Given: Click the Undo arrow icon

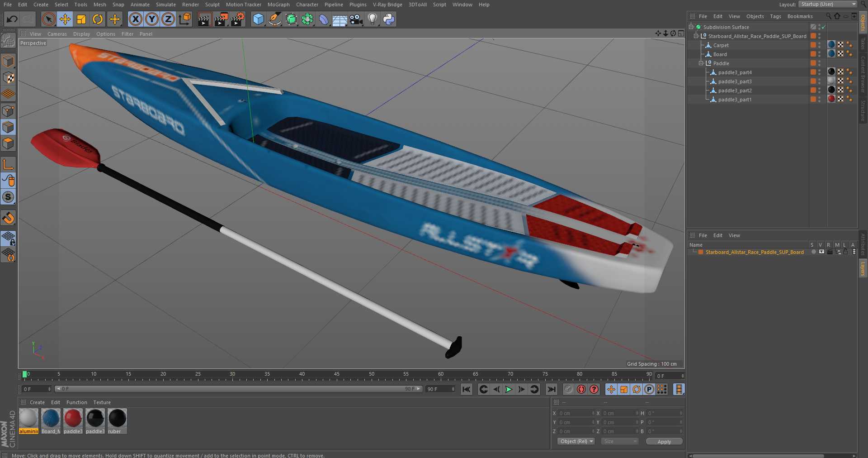Looking at the screenshot, I should point(12,19).
